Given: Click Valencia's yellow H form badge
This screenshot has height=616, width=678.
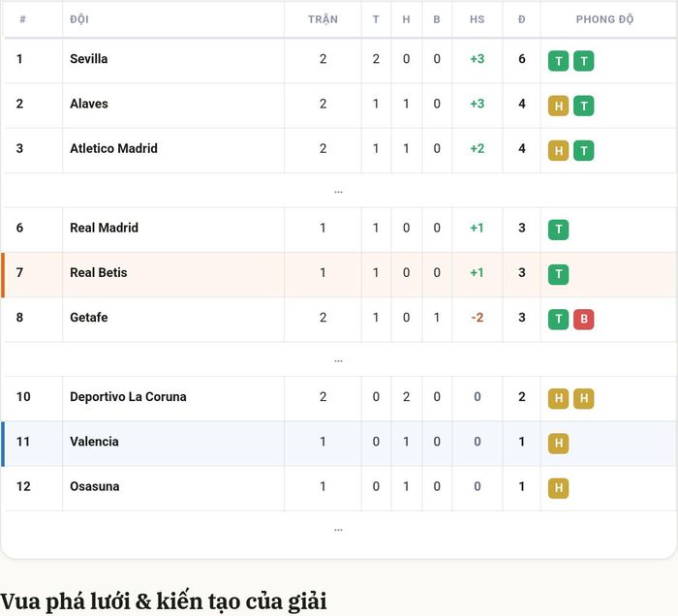Looking at the screenshot, I should point(558,444).
